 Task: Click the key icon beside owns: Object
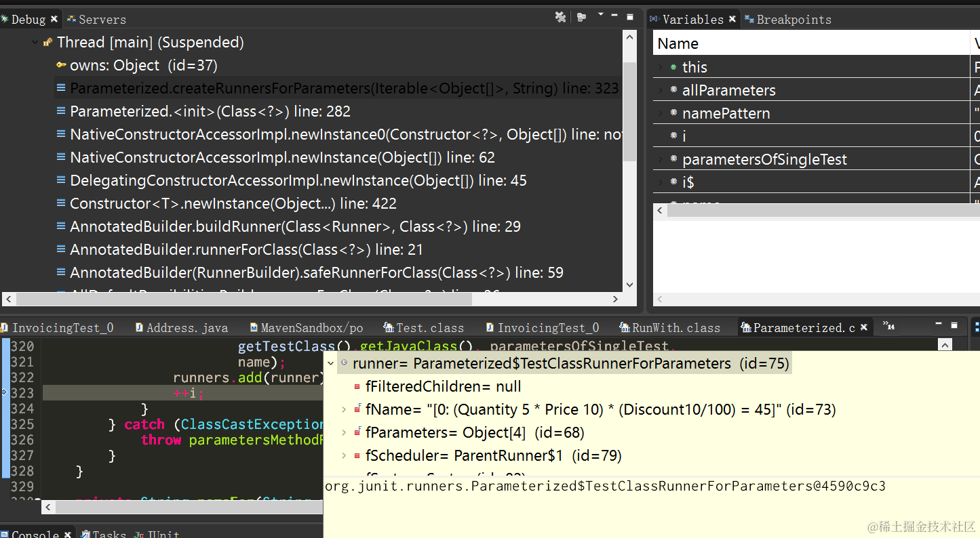[61, 66]
